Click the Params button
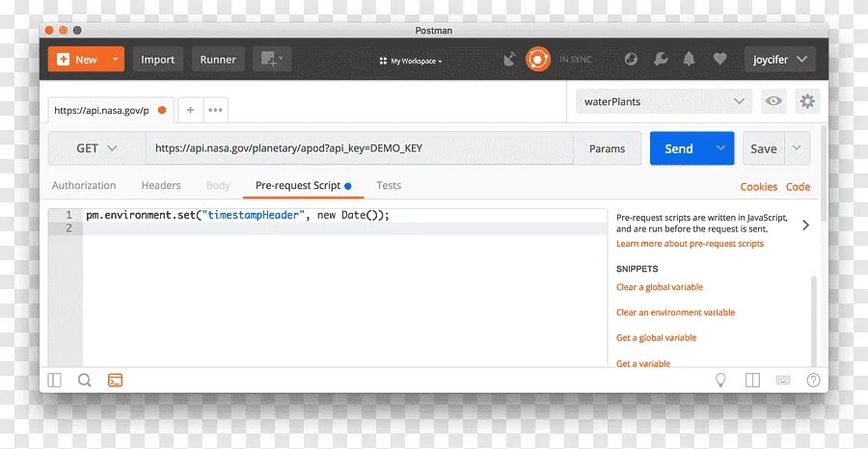868x449 pixels. point(607,148)
